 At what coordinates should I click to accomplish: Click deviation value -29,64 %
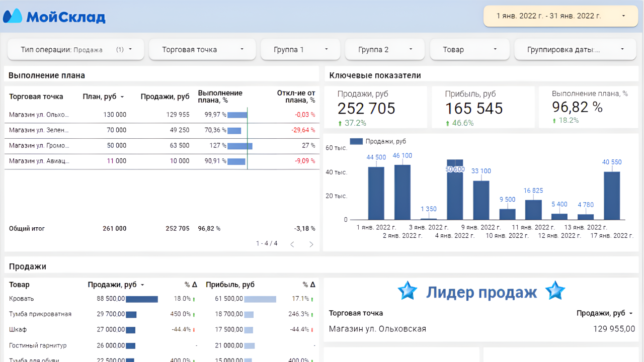click(303, 130)
